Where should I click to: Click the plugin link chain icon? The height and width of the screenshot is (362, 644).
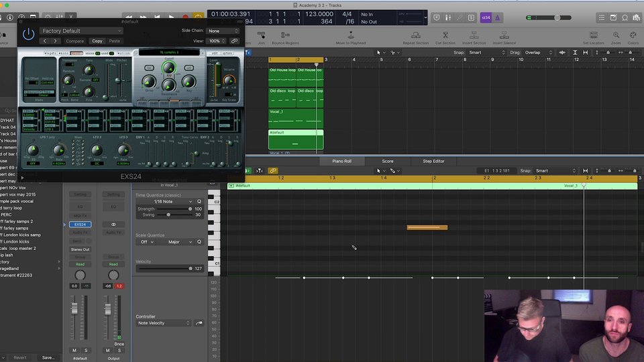tap(234, 41)
